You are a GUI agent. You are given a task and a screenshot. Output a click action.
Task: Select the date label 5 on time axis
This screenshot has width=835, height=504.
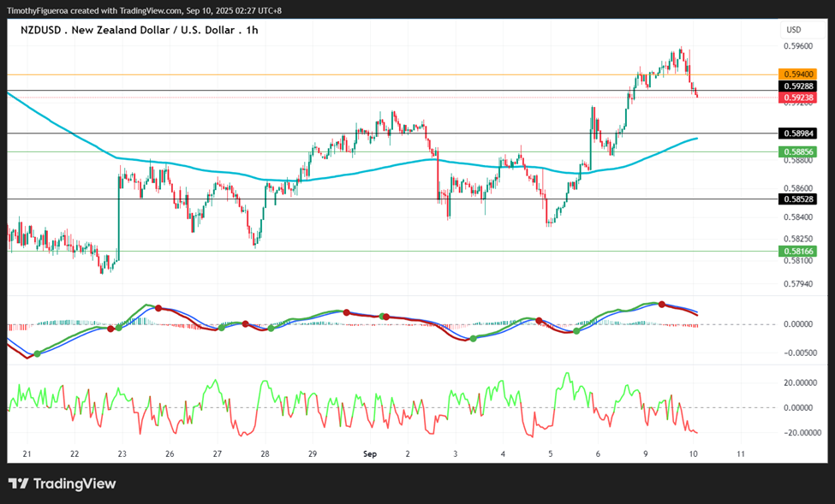click(551, 454)
